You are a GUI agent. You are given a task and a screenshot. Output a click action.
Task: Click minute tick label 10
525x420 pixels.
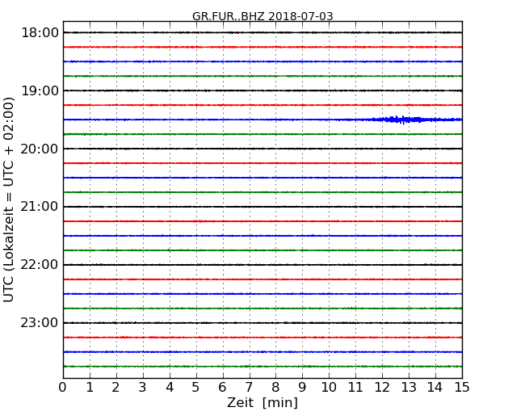329,387
